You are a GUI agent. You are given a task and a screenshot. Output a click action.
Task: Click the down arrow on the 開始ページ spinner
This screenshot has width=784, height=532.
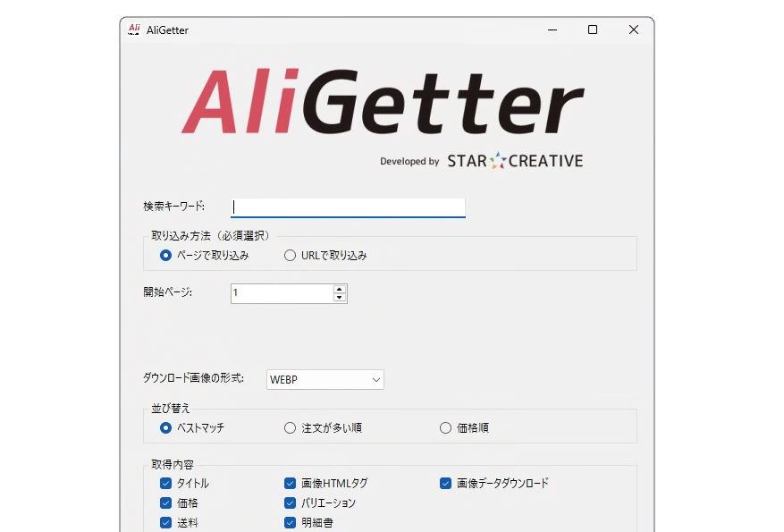[x=338, y=297]
